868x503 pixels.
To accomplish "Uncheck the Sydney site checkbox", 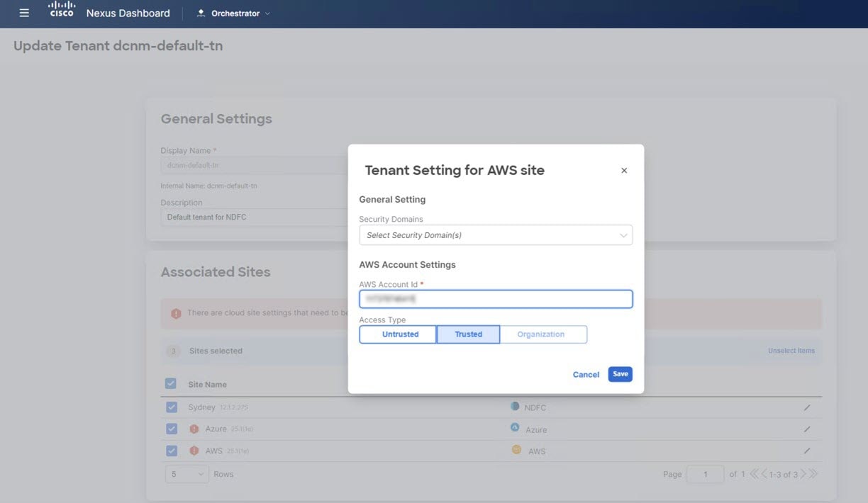I will coord(172,407).
